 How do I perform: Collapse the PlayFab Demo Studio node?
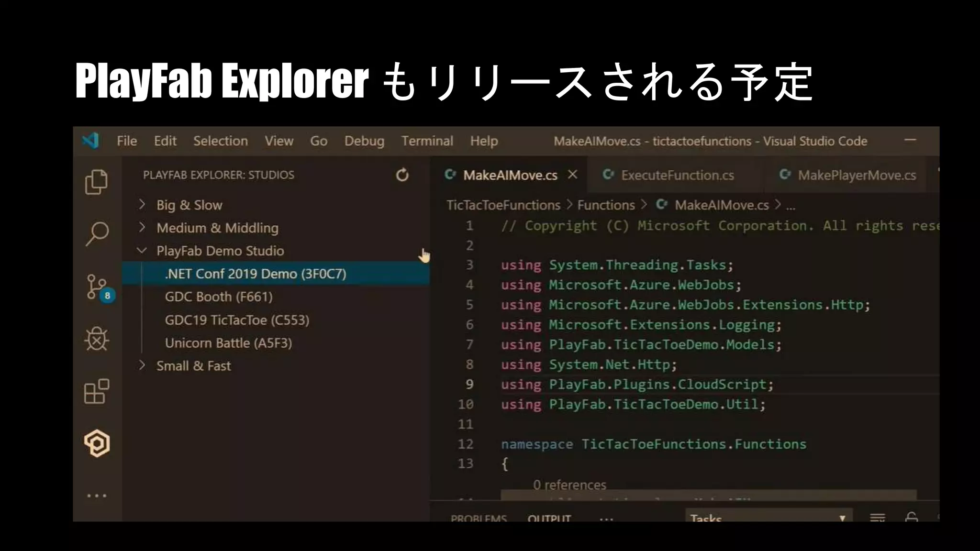[x=142, y=250]
